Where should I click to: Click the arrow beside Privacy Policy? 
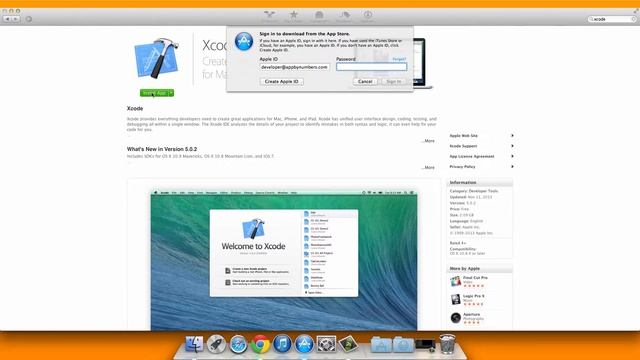512,167
